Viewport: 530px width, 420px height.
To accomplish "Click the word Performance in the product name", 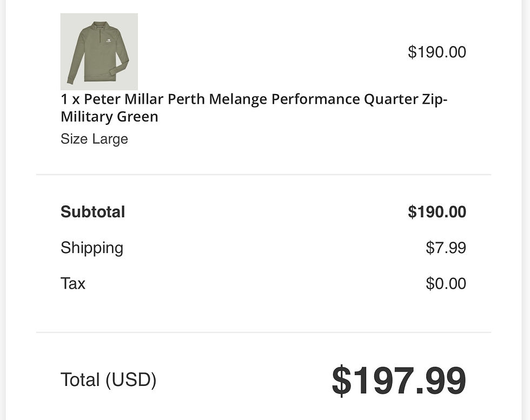I will 316,99.
